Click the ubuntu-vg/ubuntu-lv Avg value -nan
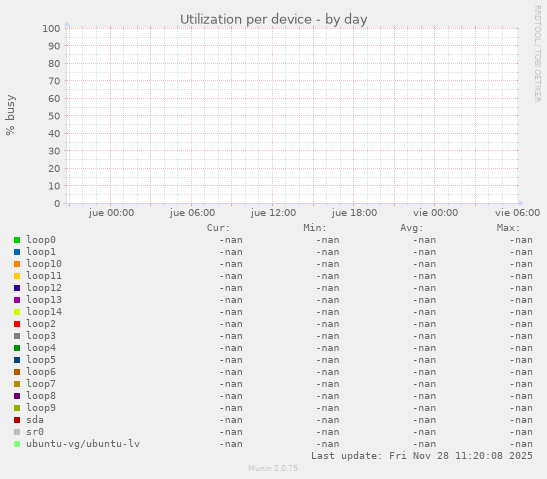The image size is (547, 479). tap(424, 444)
